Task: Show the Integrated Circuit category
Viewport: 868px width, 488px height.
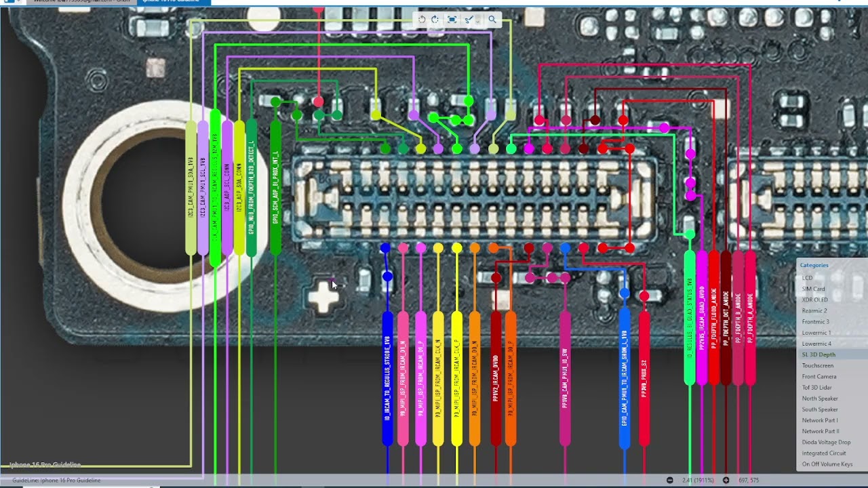Action: (824, 453)
